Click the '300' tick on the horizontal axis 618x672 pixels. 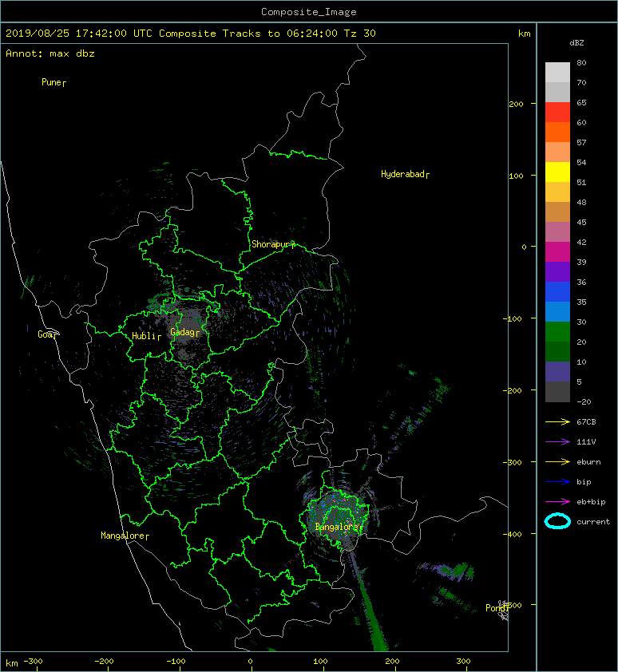pyautogui.click(x=463, y=662)
